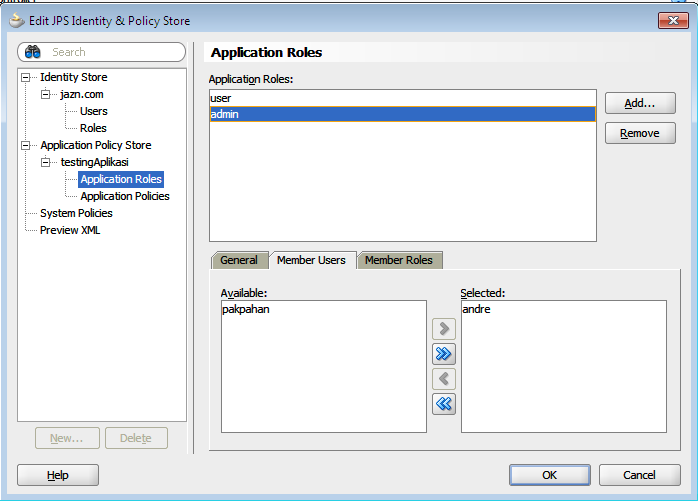The width and height of the screenshot is (698, 501).
Task: Close the Edit JPS dialog window
Action: [x=673, y=20]
